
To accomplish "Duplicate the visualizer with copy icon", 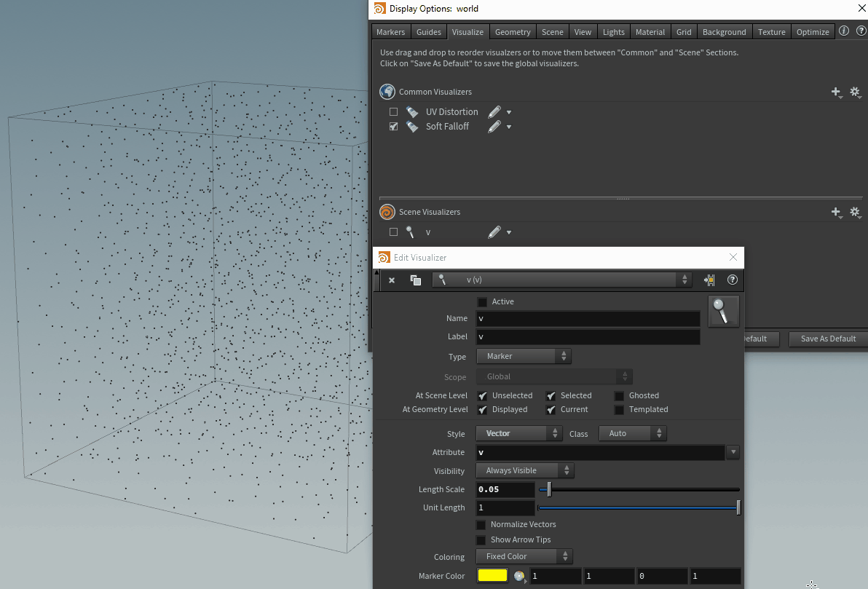I will coord(415,280).
